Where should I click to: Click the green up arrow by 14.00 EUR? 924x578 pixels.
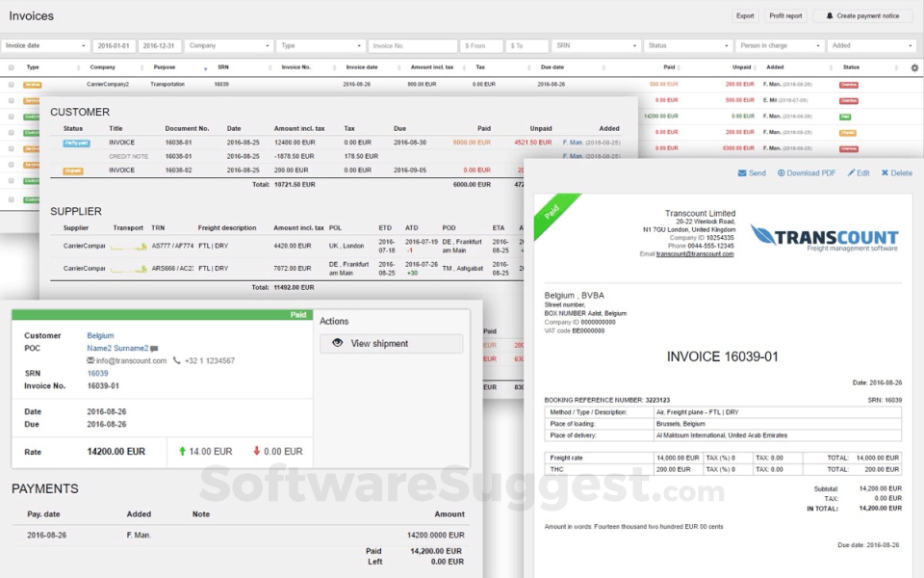[182, 451]
